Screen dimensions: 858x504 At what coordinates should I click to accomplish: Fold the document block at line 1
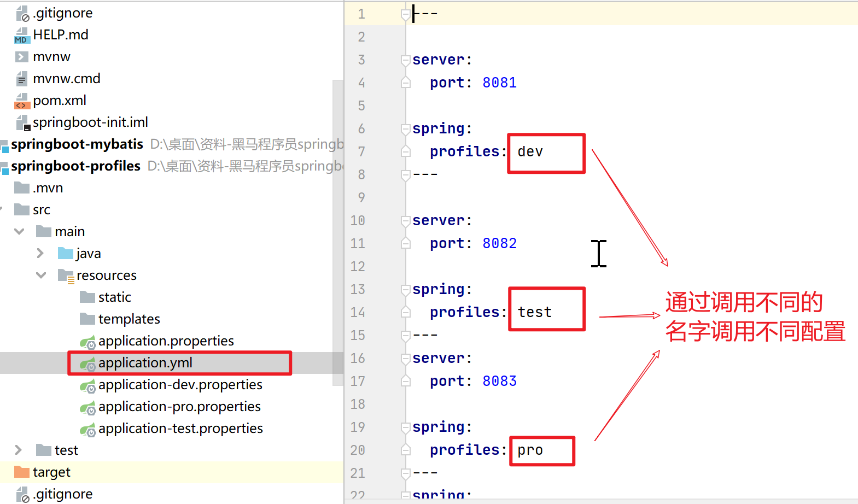point(406,15)
